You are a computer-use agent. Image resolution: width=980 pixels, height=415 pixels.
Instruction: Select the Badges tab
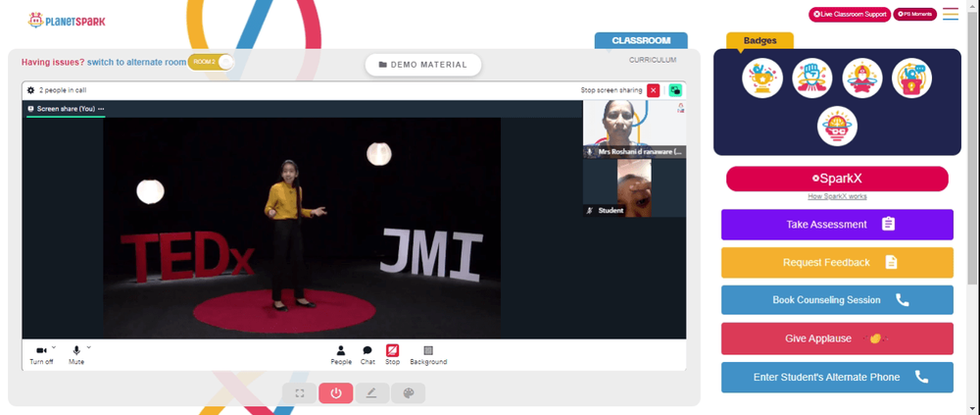760,40
